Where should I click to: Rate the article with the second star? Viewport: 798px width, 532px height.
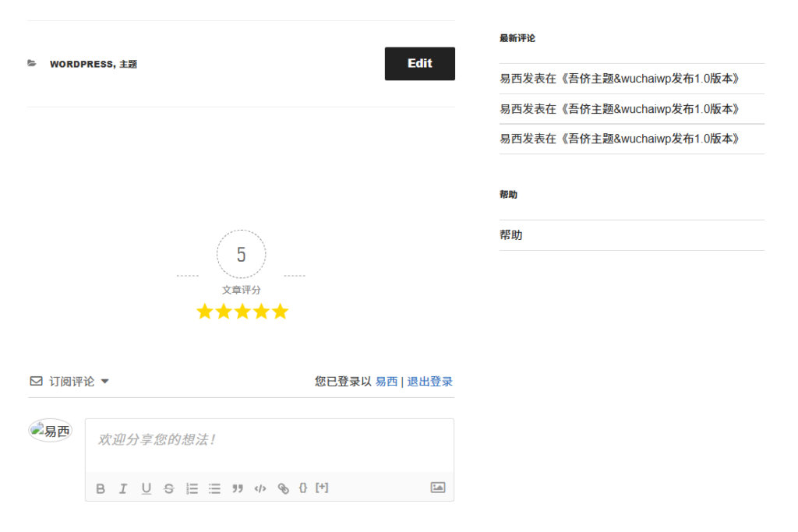tap(224, 312)
